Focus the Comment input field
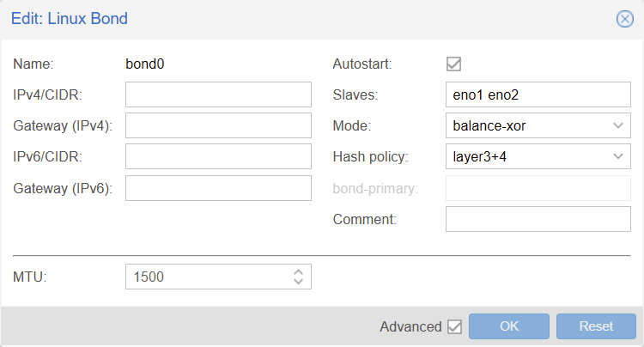Screen dimensions: 644x347 pyautogui.click(x=538, y=219)
